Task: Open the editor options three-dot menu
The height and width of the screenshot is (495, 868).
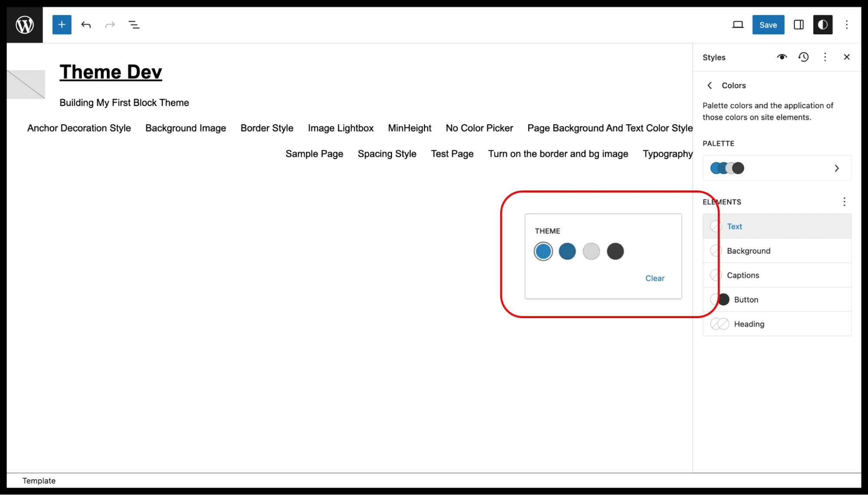Action: point(847,25)
